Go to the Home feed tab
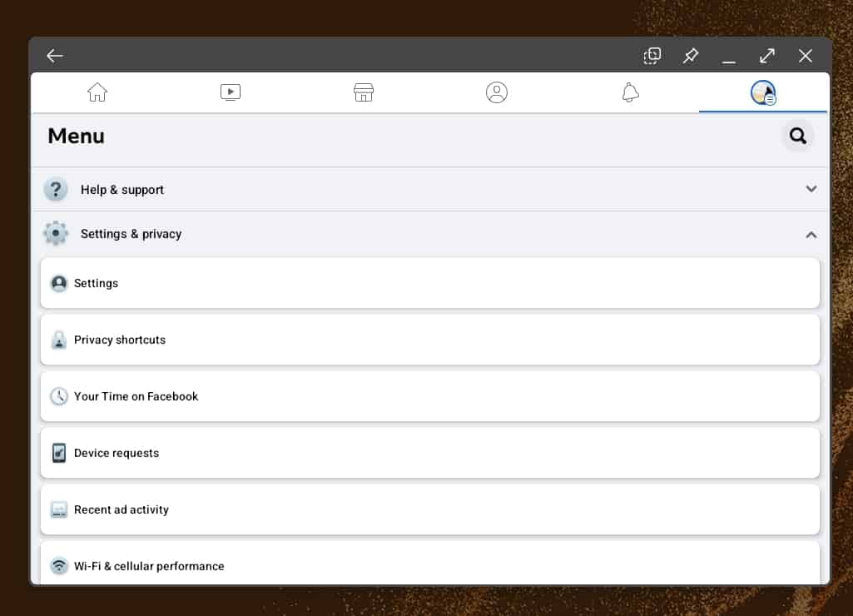853x616 pixels. (97, 92)
